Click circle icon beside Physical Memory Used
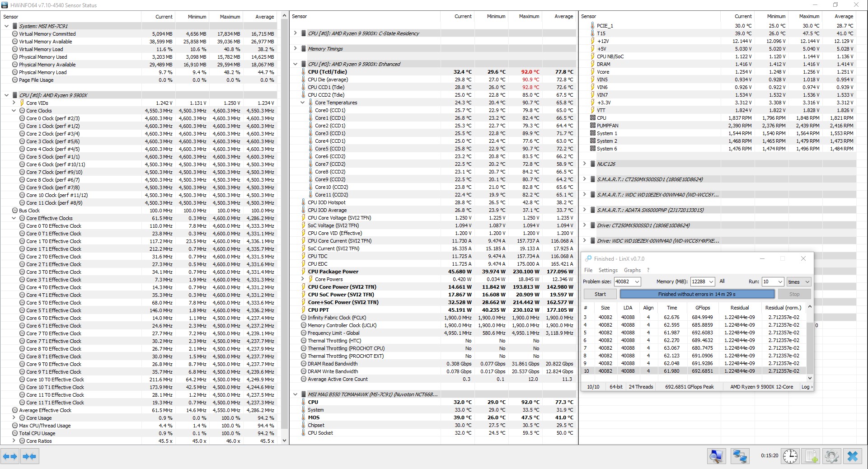Viewport: 868px width, 469px height. (x=15, y=57)
